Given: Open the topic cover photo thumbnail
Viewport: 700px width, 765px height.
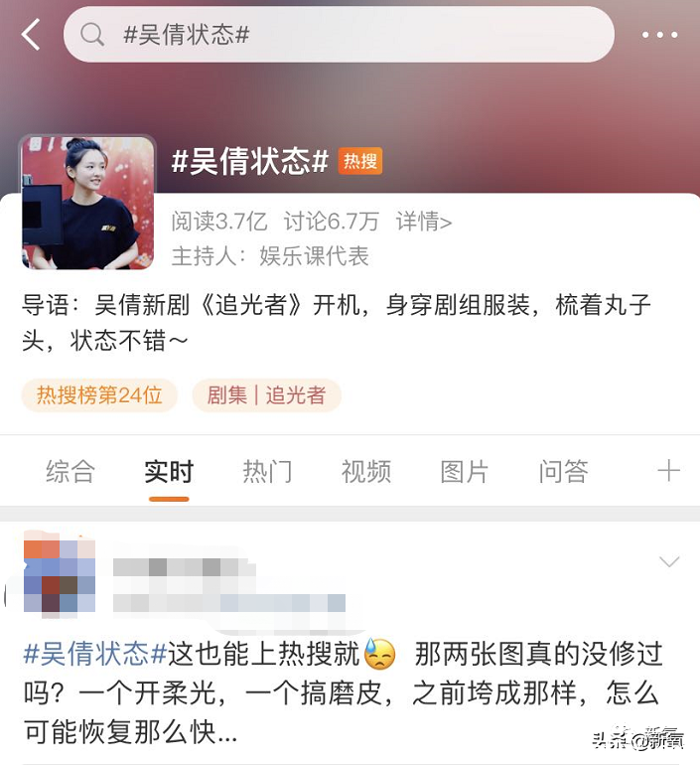Looking at the screenshot, I should (x=87, y=203).
